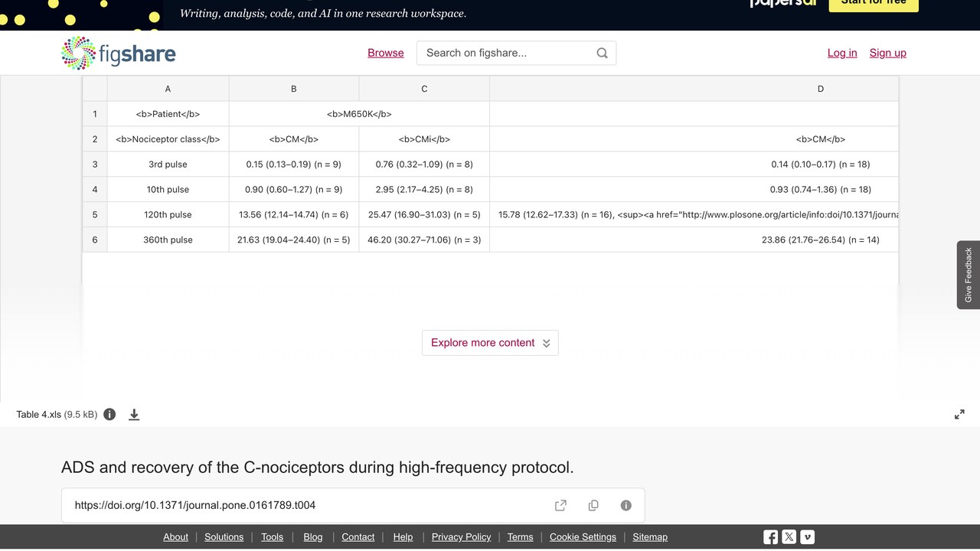Click the figshare logo
The width and height of the screenshot is (980, 551).
pyautogui.click(x=119, y=54)
